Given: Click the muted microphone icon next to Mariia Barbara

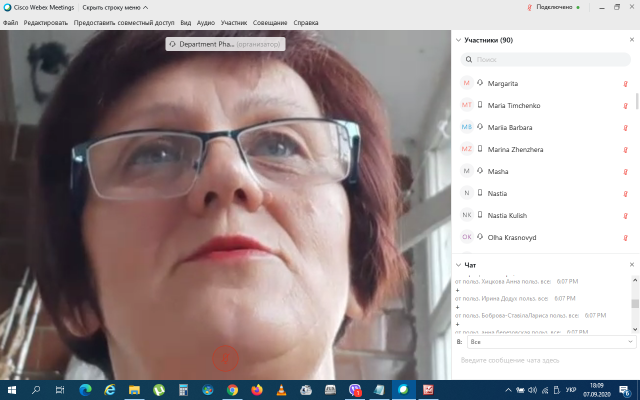Looking at the screenshot, I should click(x=625, y=128).
